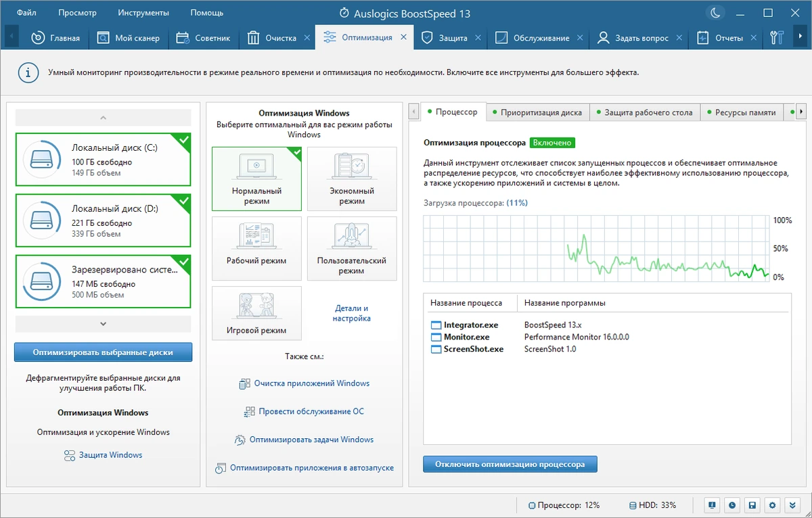Image resolution: width=812 pixels, height=518 pixels.
Task: Open the clock scheduler icon in status bar
Action: pyautogui.click(x=732, y=505)
